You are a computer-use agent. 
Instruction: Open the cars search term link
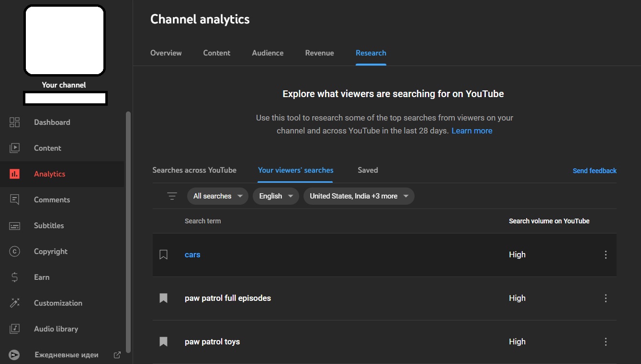(x=192, y=255)
